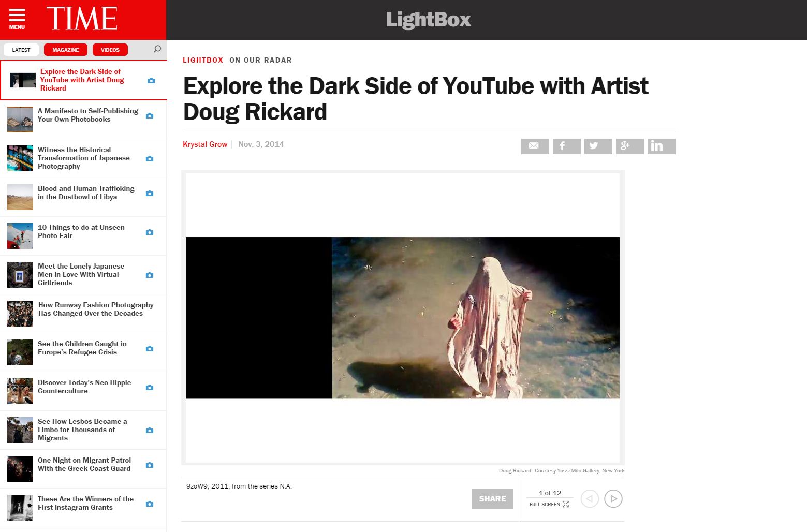The width and height of the screenshot is (807, 532).
Task: Switch to the MAGAZINE tab
Action: (66, 50)
